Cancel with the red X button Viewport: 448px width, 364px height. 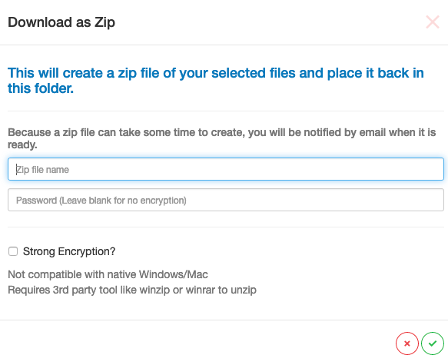click(x=407, y=343)
